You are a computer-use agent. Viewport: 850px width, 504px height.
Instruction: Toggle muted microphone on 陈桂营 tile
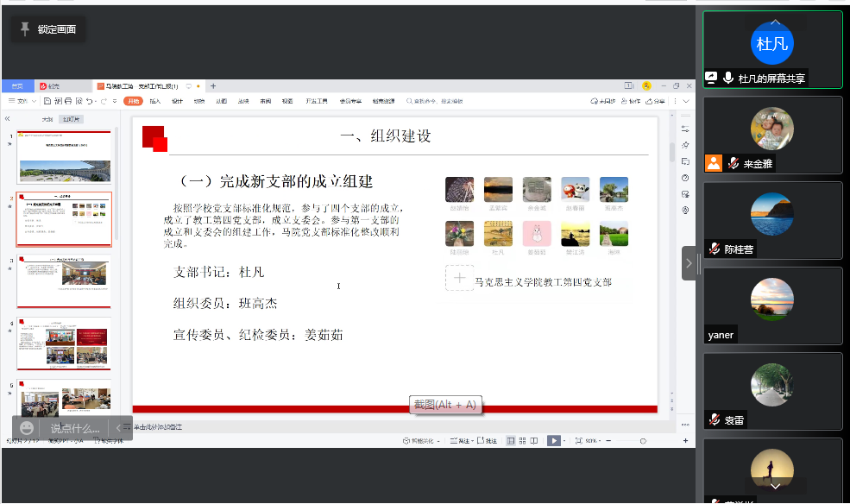pyautogui.click(x=715, y=249)
